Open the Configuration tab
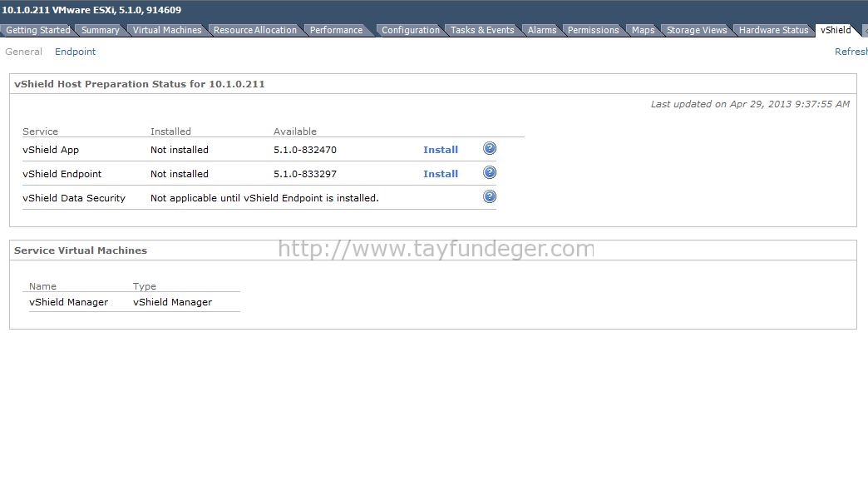 click(x=410, y=30)
